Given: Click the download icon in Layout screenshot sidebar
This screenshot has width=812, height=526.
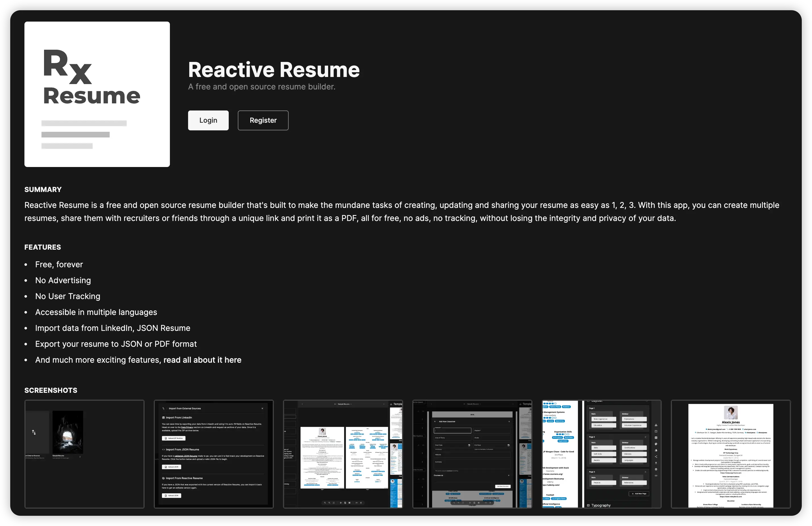Looking at the screenshot, I should point(656,463).
